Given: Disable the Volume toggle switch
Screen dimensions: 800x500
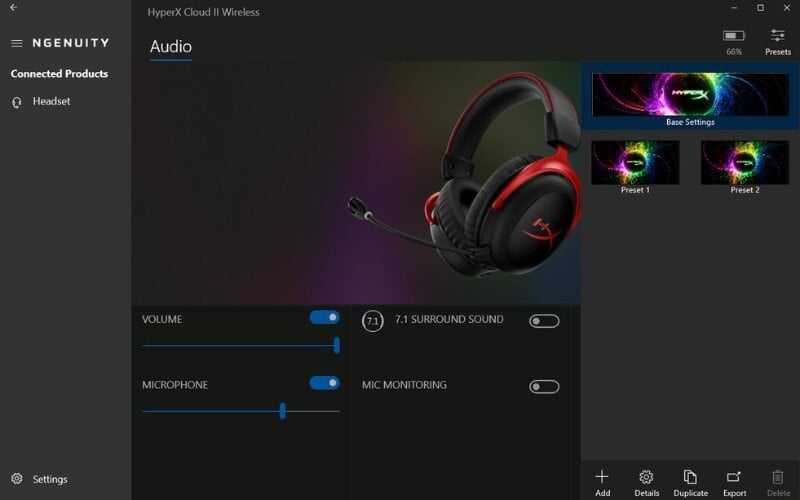Looking at the screenshot, I should click(324, 317).
